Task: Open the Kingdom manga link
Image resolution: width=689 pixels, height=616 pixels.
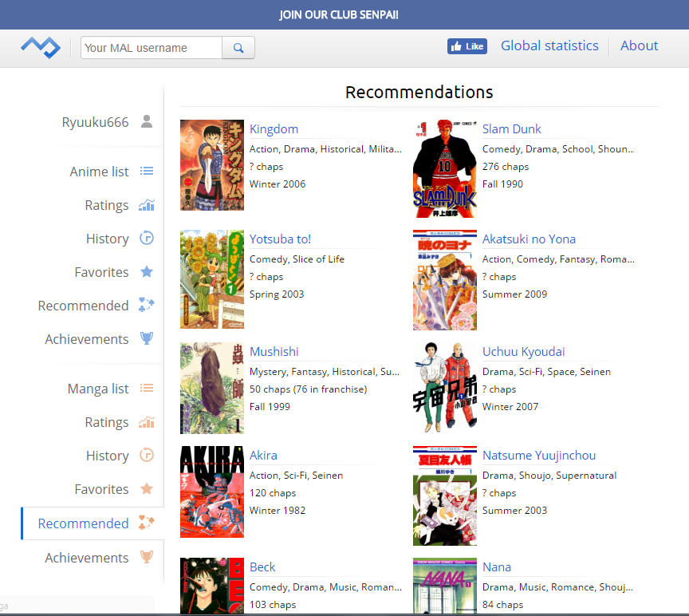Action: (274, 129)
